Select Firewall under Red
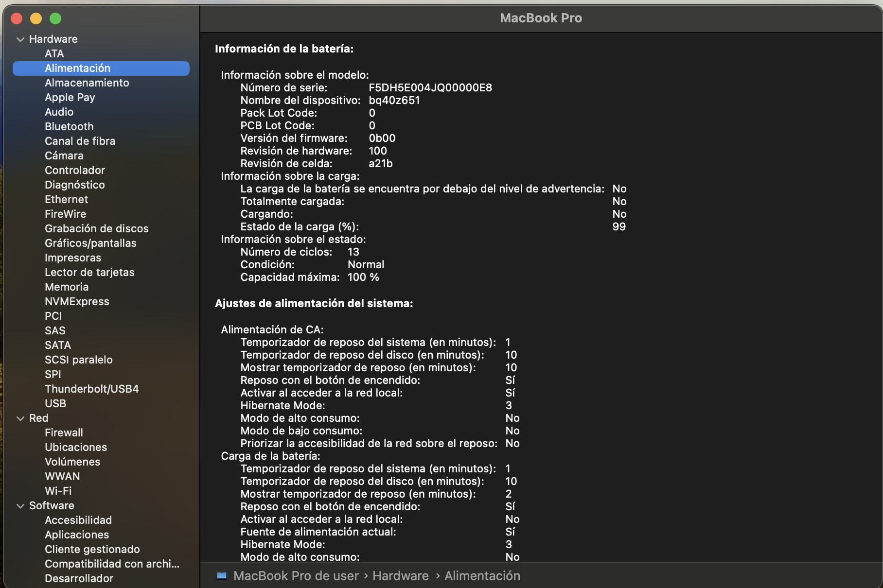This screenshot has width=883, height=588. [x=64, y=432]
